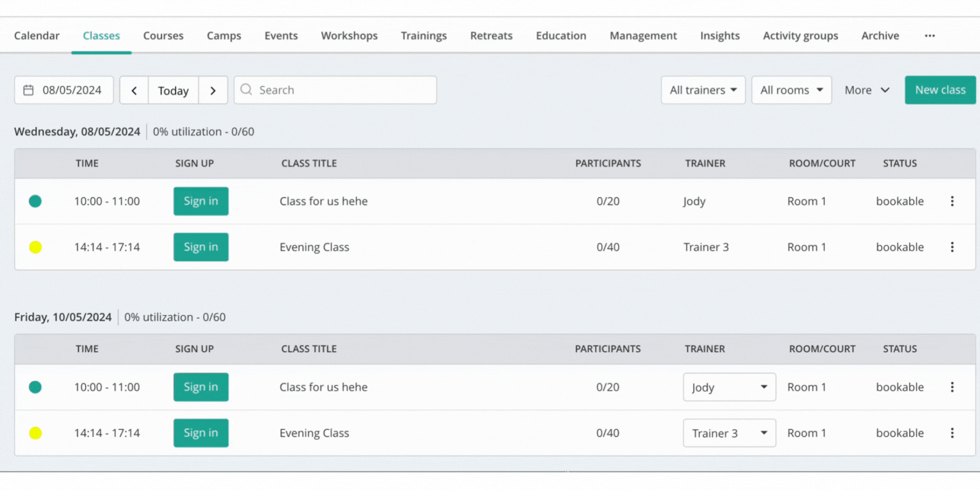Open the Jody trainer dropdown on Friday
The height and width of the screenshot is (490, 980).
(729, 387)
